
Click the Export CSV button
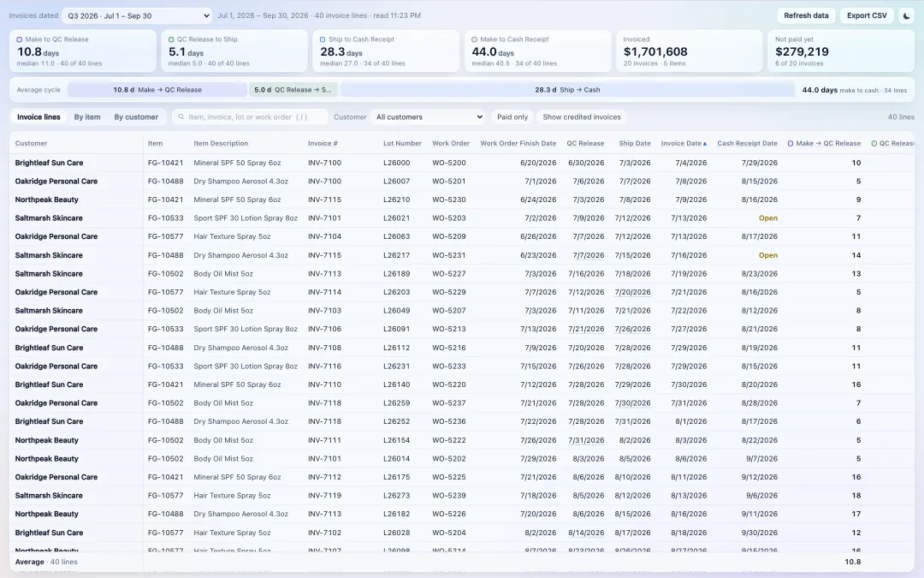(x=867, y=16)
